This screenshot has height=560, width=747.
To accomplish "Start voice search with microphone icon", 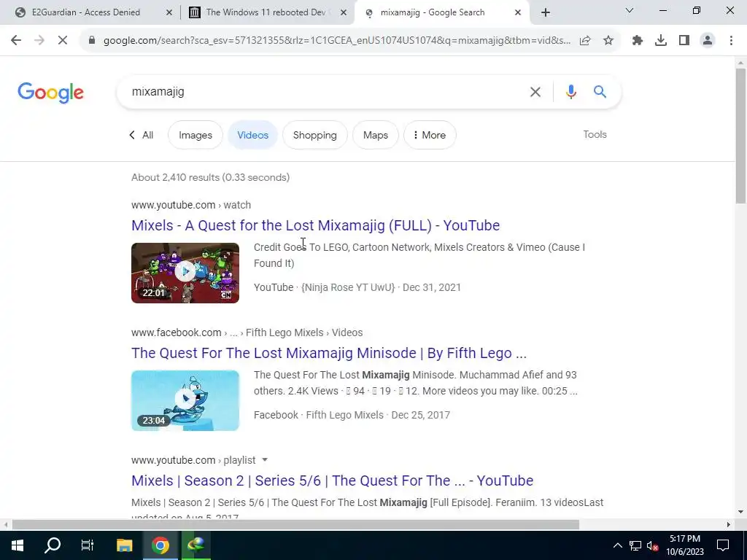I will point(571,92).
